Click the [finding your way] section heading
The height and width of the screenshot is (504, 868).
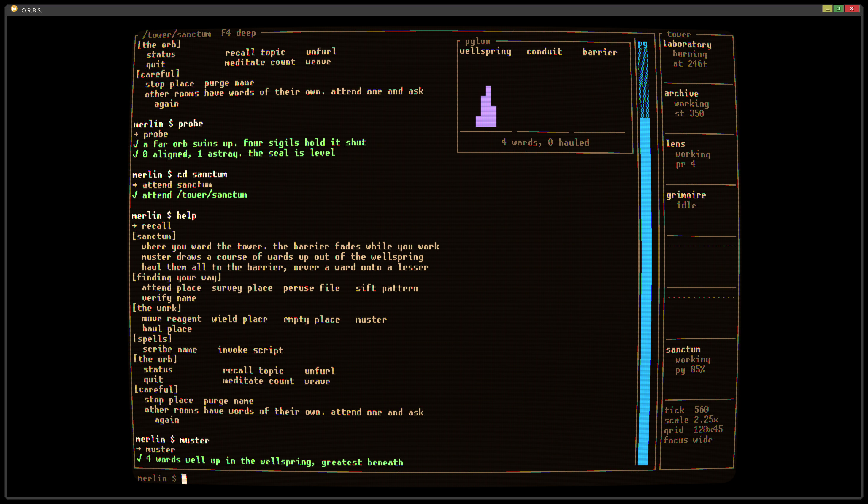[177, 277]
